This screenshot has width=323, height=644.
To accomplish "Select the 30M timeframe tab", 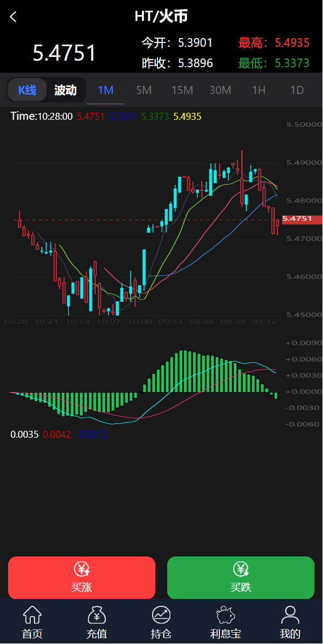I will [220, 90].
